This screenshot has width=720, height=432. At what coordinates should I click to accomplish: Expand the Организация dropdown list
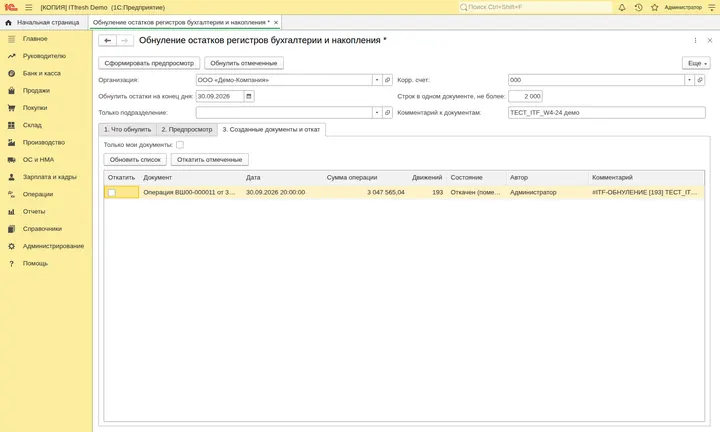377,80
